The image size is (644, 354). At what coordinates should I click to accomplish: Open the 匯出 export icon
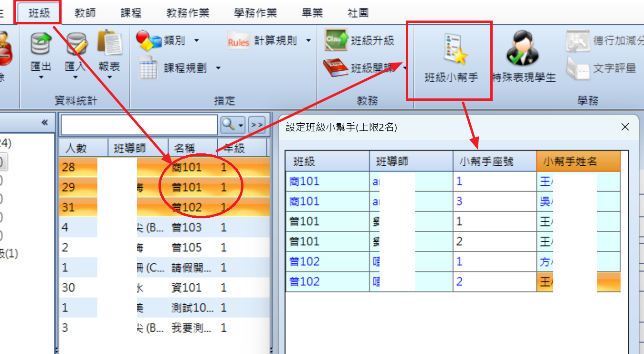tap(41, 43)
